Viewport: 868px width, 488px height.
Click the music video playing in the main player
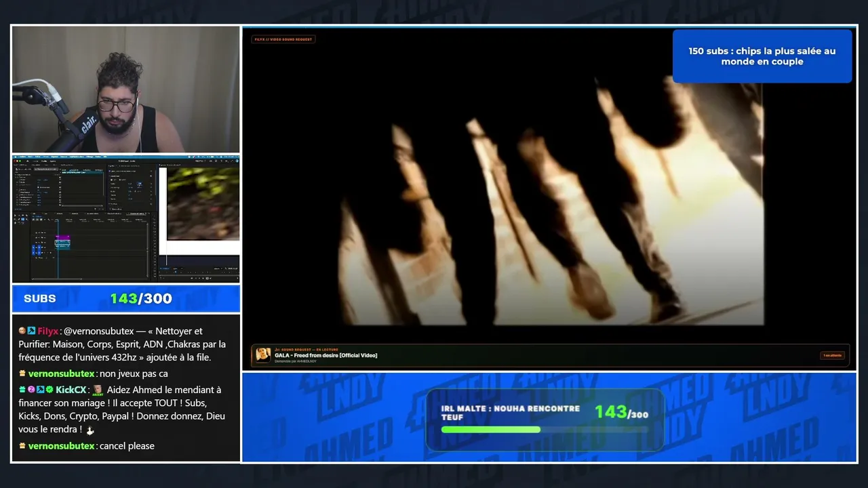coord(550,200)
